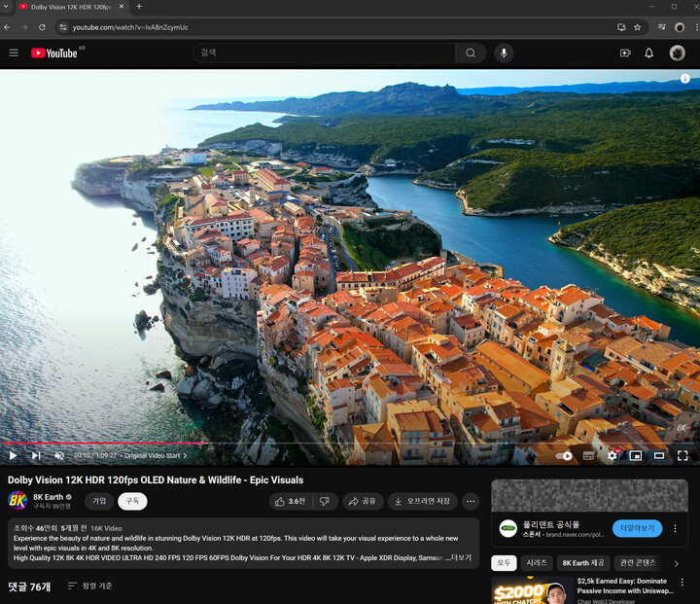Toggle the autoplay switch
This screenshot has width=700, height=604.
564,456
